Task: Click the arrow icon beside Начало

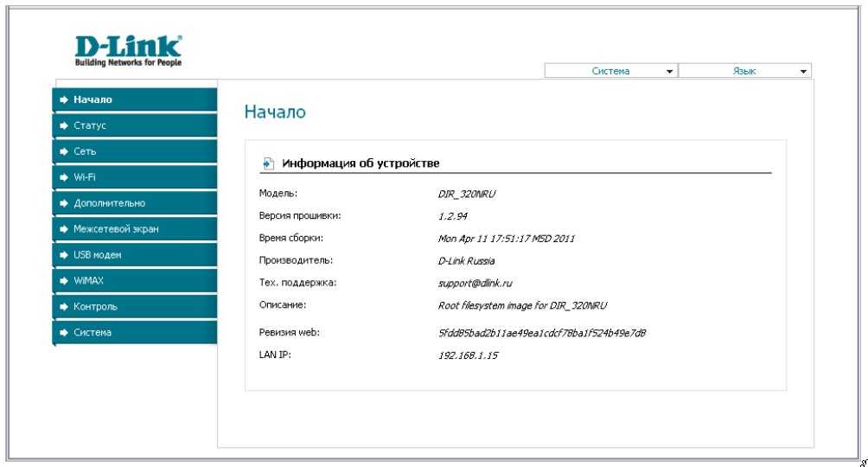Action: point(64,99)
